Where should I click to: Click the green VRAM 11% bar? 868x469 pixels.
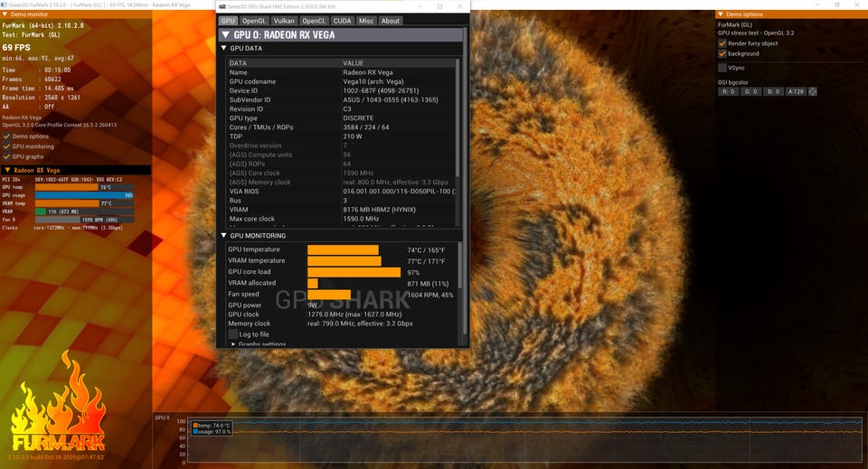84,211
